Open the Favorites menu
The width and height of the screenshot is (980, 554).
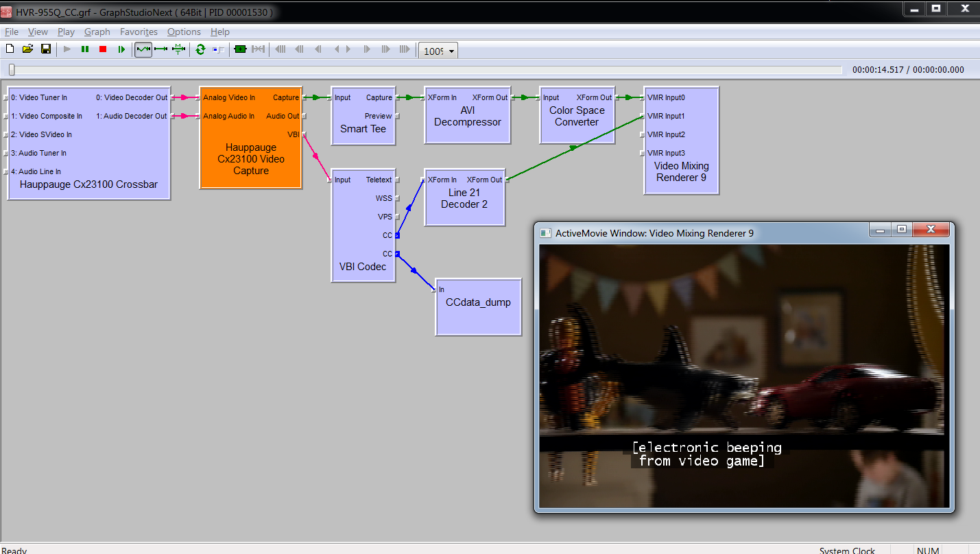click(139, 32)
